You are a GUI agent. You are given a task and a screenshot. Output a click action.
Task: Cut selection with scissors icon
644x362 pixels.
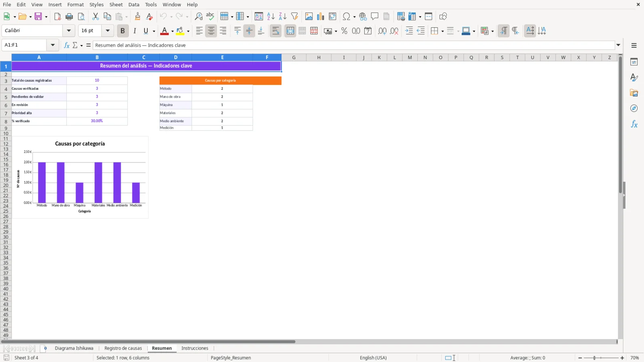pos(95,16)
